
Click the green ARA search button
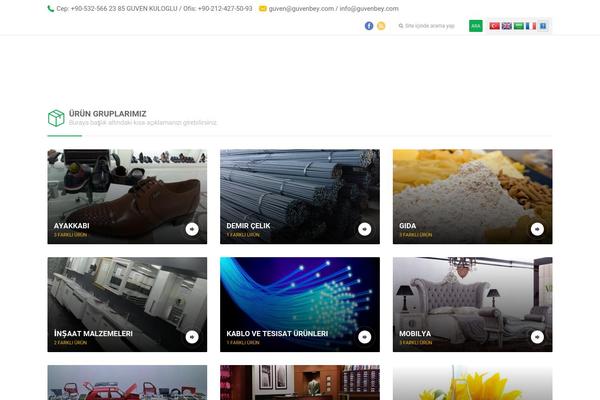click(x=476, y=26)
